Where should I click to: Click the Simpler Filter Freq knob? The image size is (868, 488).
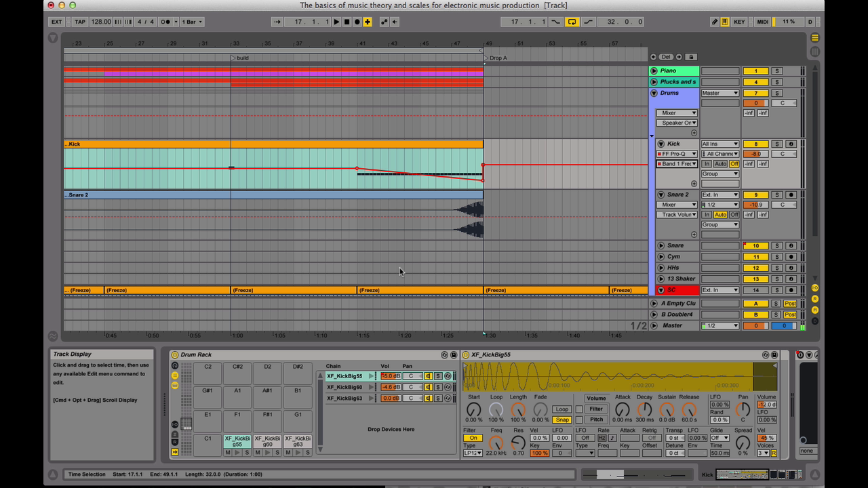[496, 443]
